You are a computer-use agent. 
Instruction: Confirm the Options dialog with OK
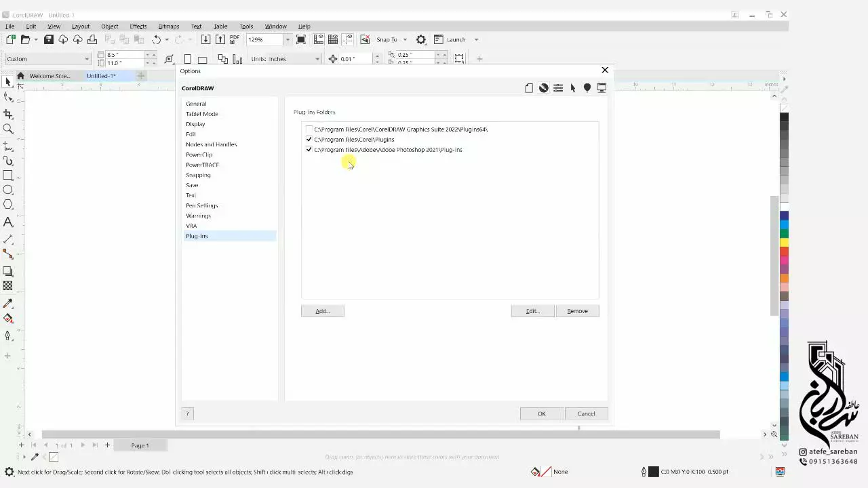542,414
